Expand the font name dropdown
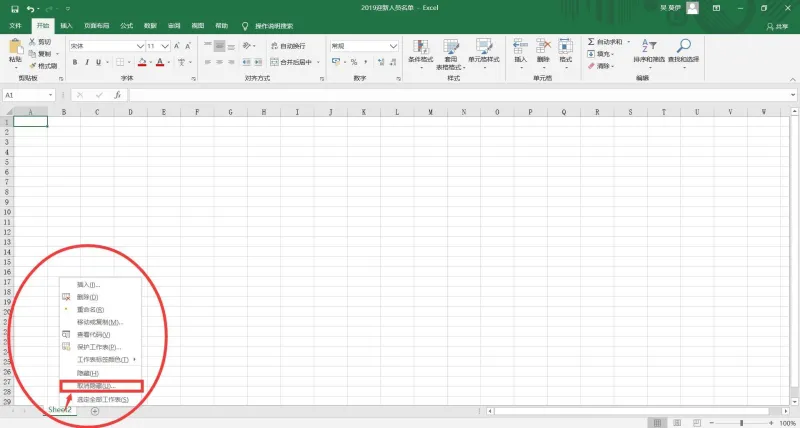Image resolution: width=800 pixels, height=428 pixels. 140,46
